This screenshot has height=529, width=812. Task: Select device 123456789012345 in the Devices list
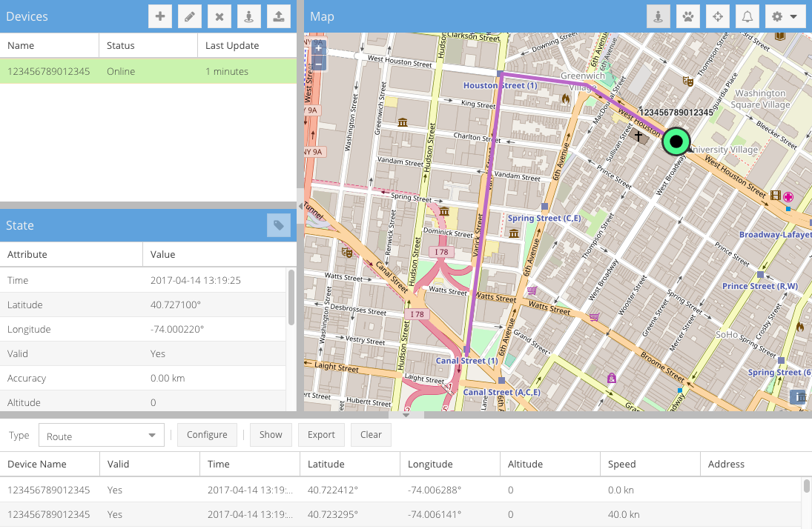(x=50, y=71)
